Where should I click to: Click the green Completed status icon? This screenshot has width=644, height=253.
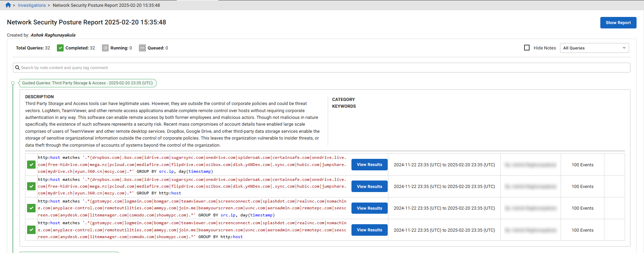coord(60,48)
